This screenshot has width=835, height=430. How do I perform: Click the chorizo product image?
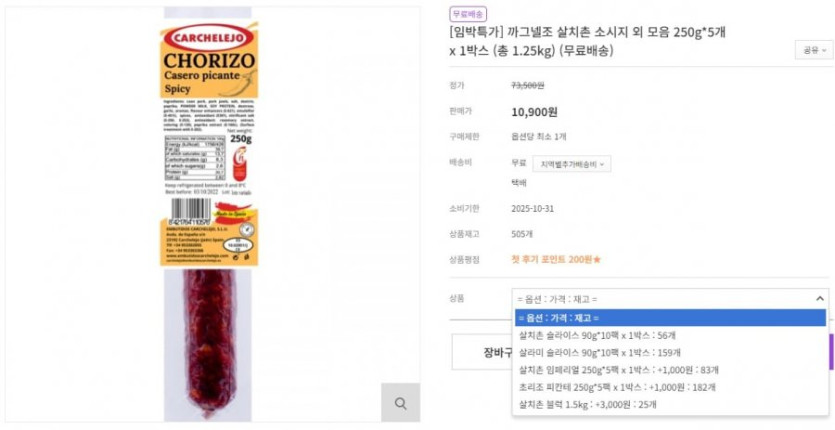[x=210, y=214]
